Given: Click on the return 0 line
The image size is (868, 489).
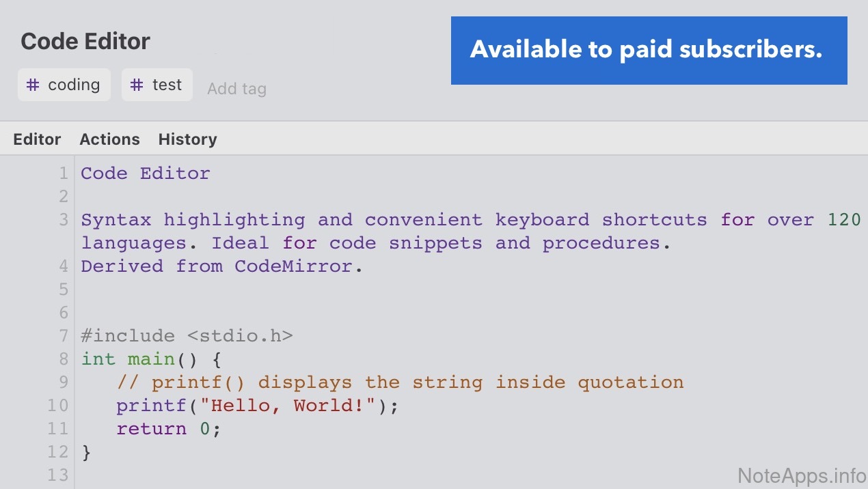Looking at the screenshot, I should (x=168, y=429).
